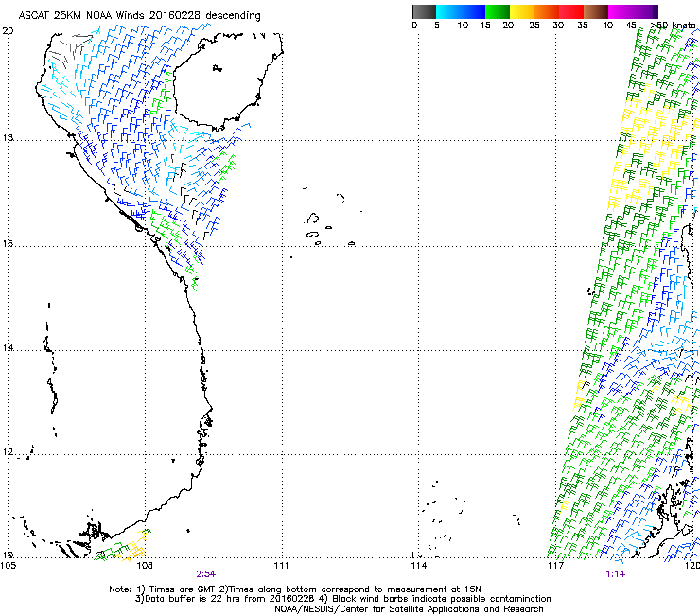700x615 pixels.
Task: Select the '45' label under the color legend
Action: pyautogui.click(x=631, y=26)
